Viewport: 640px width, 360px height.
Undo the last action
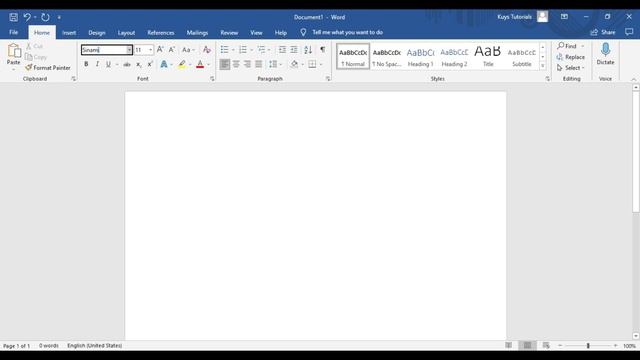pos(27,17)
